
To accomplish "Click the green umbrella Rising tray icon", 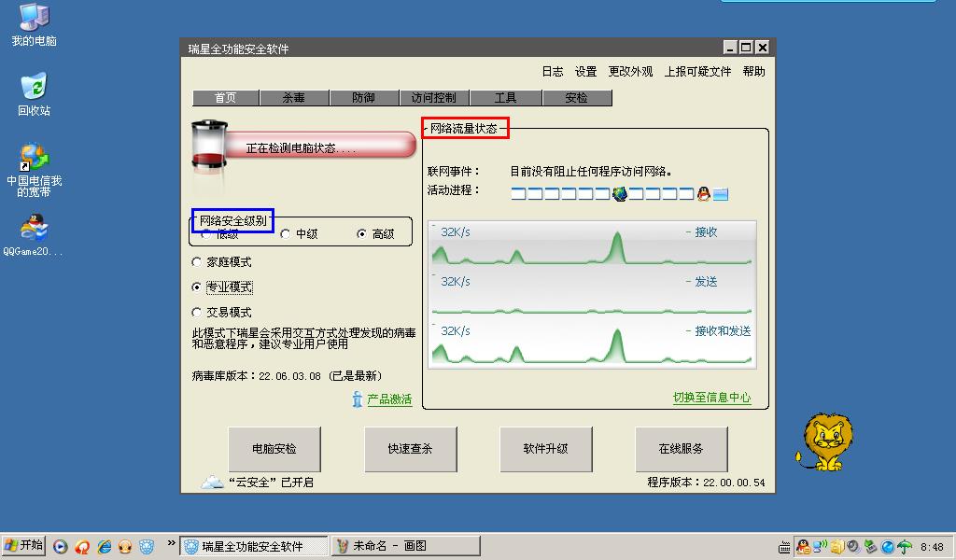I will point(905,547).
